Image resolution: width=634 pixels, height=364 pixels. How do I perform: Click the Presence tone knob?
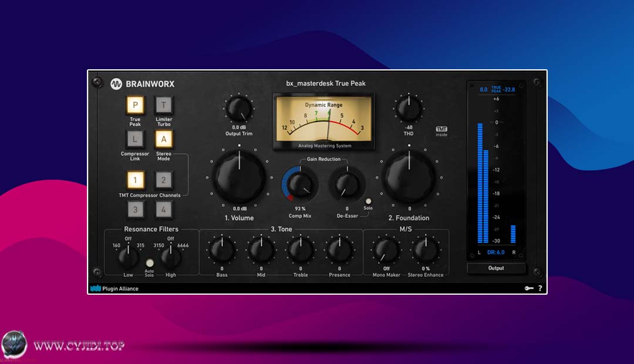point(340,250)
